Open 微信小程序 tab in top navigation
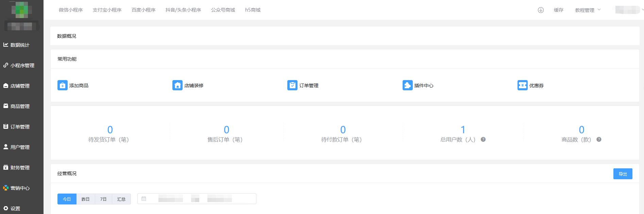Screen dimensions: 644x214 click(x=71, y=10)
